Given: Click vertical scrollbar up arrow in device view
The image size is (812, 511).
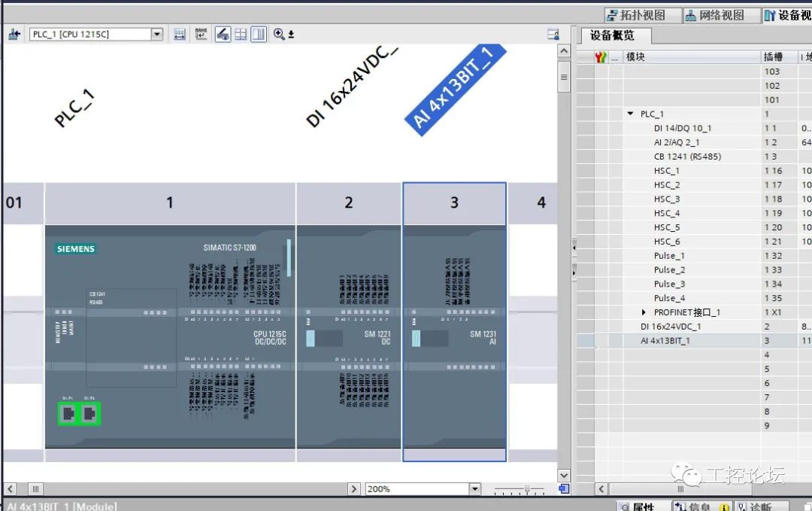Looking at the screenshot, I should (x=564, y=50).
